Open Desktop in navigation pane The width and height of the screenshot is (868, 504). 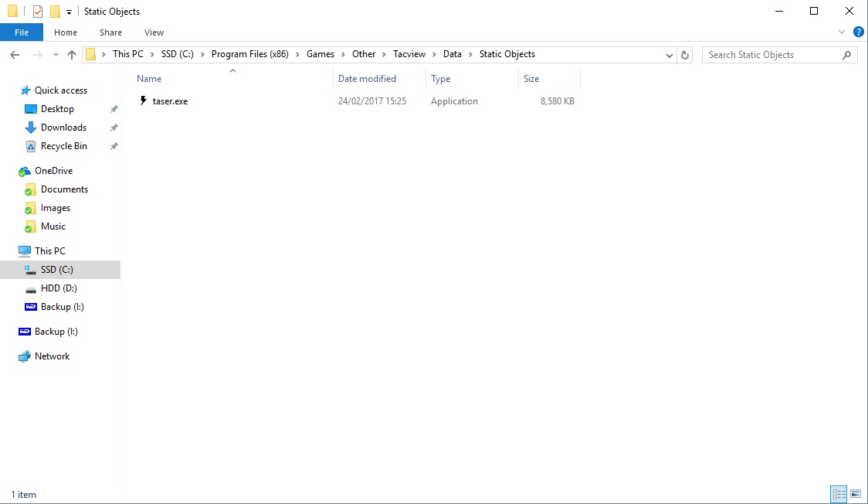[57, 109]
